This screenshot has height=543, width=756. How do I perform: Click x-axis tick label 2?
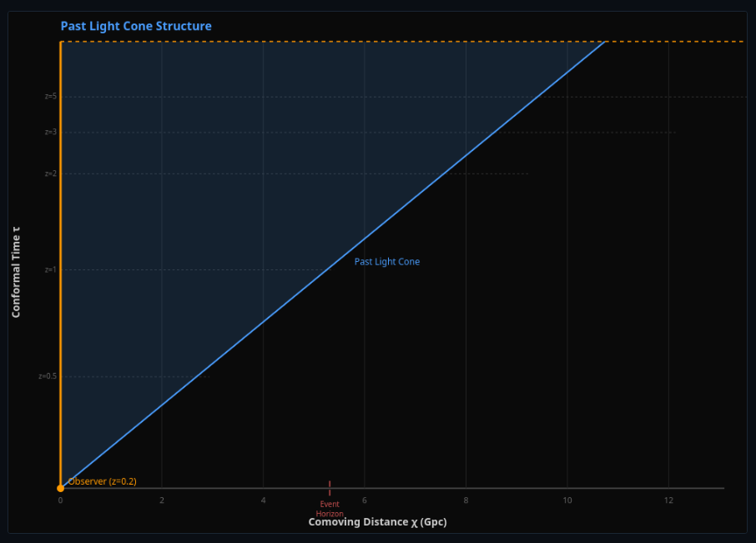click(162, 500)
